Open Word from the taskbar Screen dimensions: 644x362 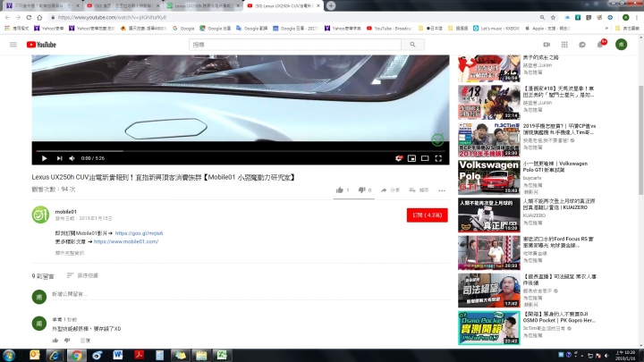tap(118, 355)
